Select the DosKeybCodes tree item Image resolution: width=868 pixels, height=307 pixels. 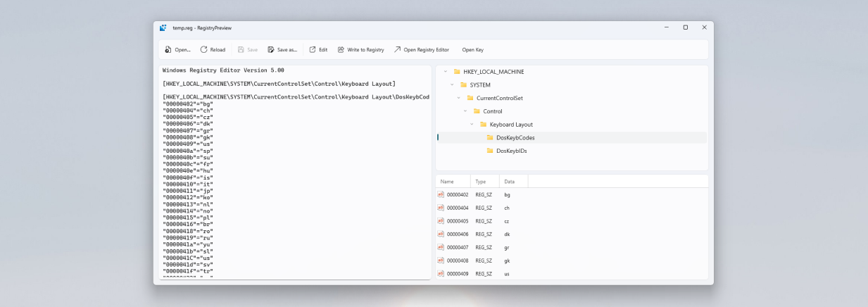pos(515,138)
